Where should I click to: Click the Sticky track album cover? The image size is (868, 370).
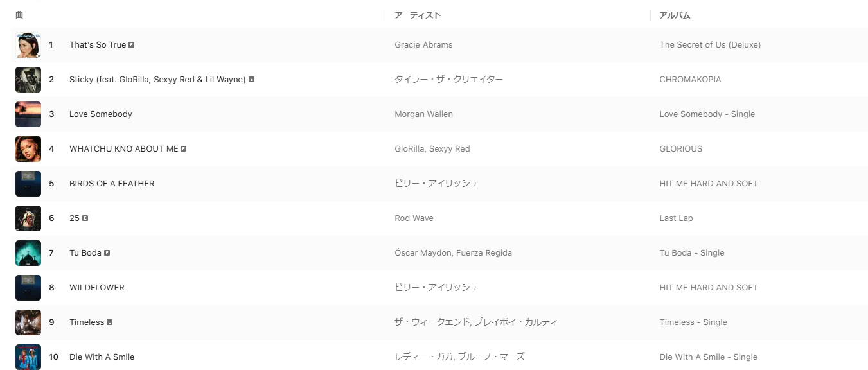pos(28,80)
